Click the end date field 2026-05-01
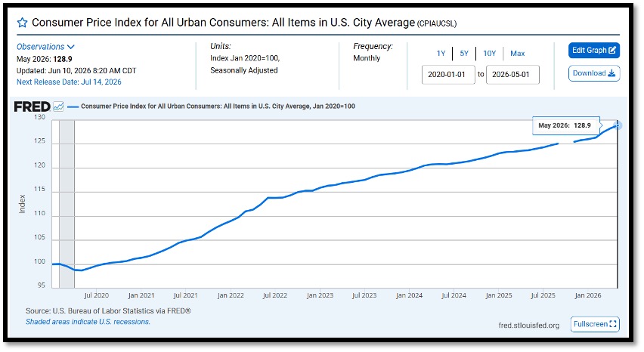 tap(512, 75)
